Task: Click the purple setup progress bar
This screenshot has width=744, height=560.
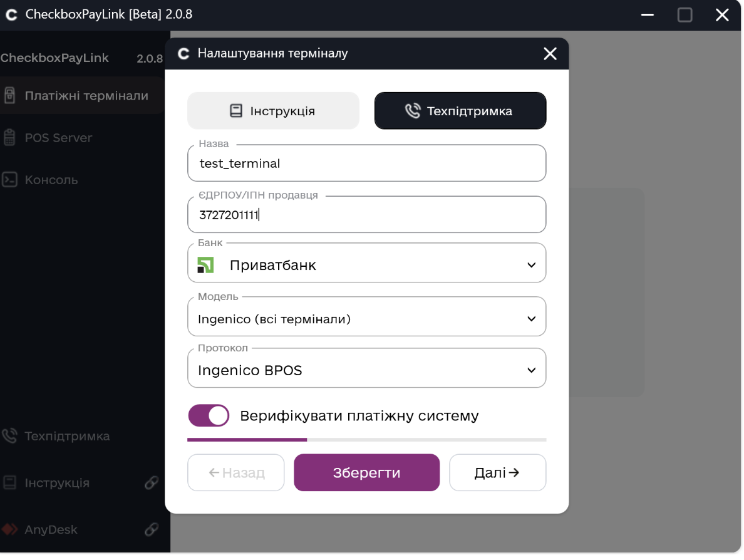Action: coord(247,440)
